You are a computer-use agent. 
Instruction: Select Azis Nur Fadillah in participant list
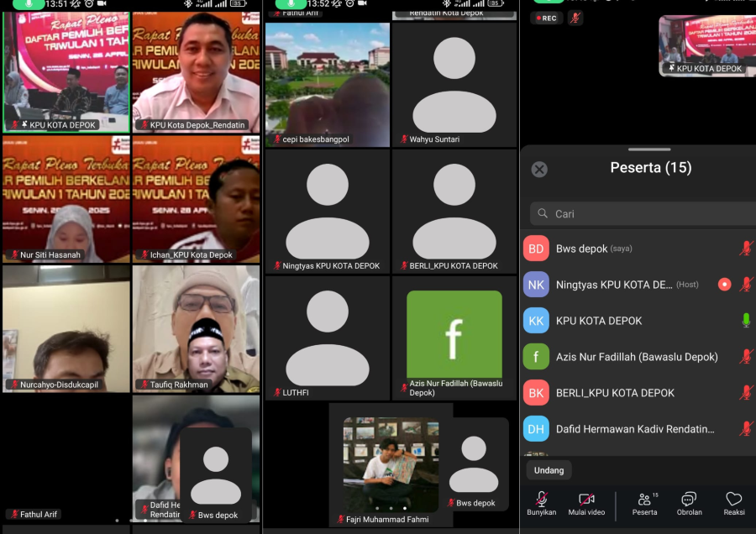pos(637,357)
